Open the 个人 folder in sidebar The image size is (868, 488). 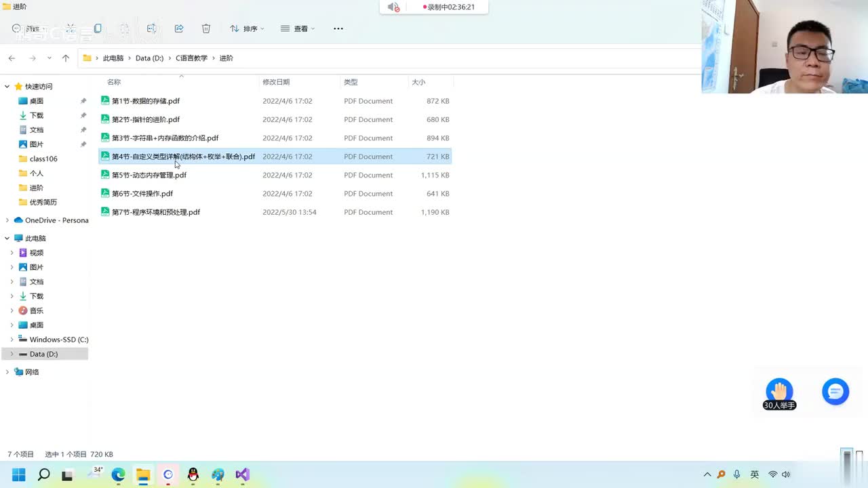click(37, 174)
